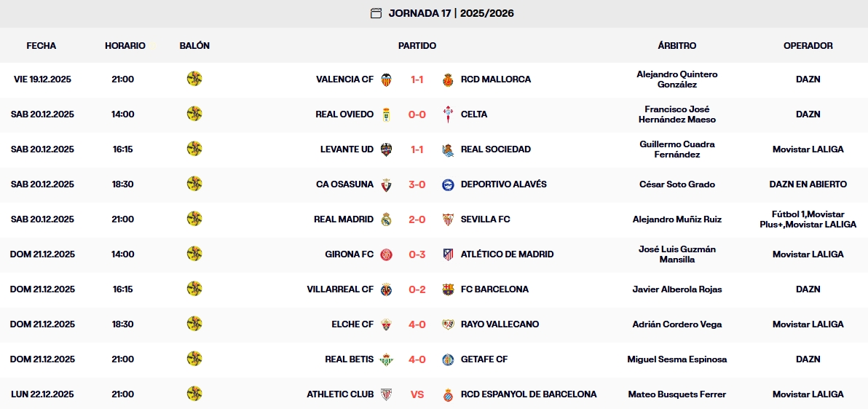Open the Real Madrid 2-0 Sevilla score
Viewport: 868px width, 409px height.
tap(417, 219)
